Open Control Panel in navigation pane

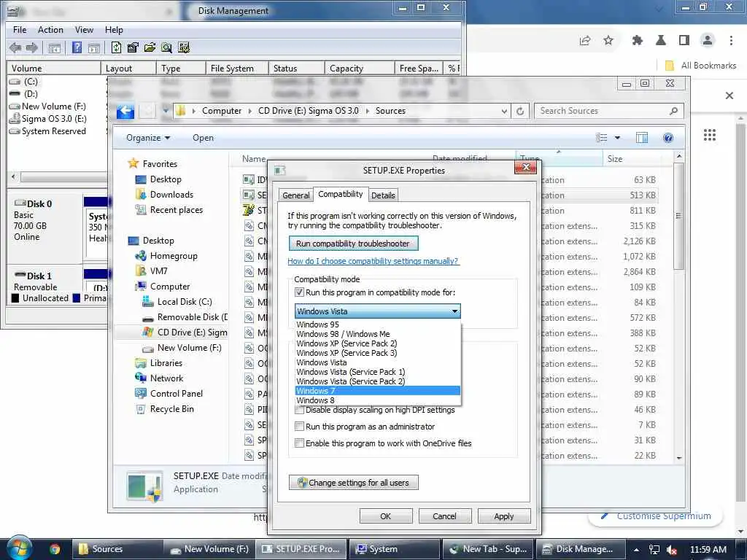[169, 394]
